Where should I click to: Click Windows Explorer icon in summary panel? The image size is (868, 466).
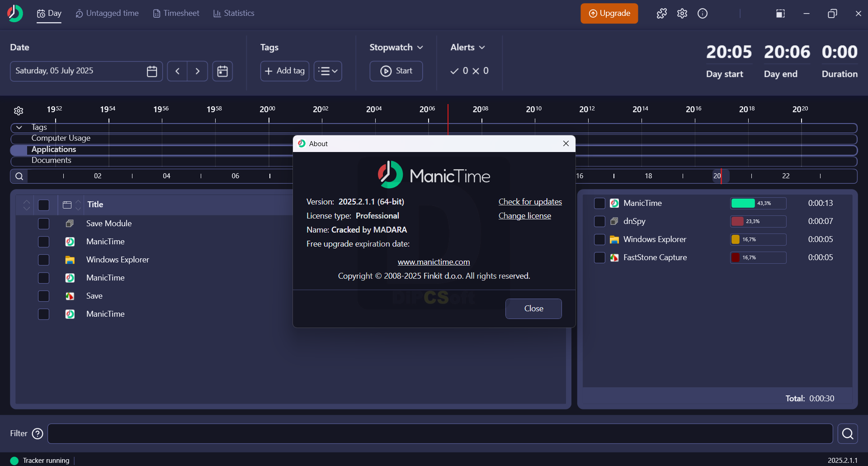click(614, 239)
